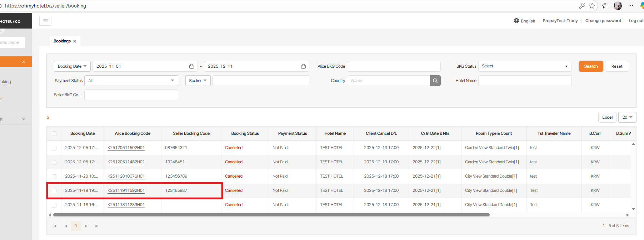644x240 pixels.
Task: Go to the first page of results
Action: tap(55, 226)
